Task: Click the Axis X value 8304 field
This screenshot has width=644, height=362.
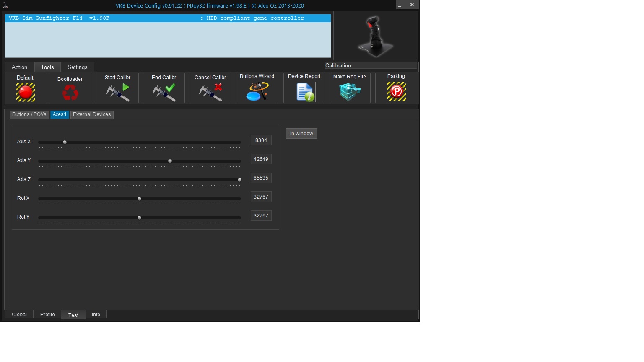Action: click(x=261, y=140)
